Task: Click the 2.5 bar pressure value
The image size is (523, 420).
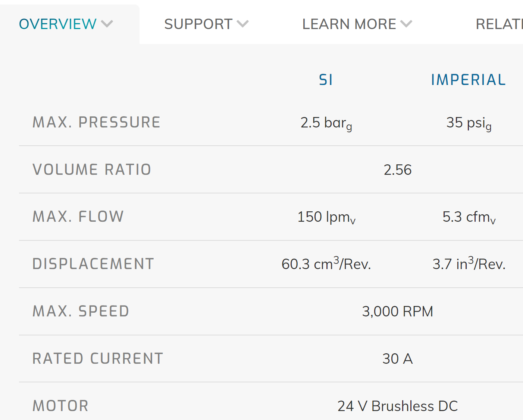Action: (x=326, y=123)
